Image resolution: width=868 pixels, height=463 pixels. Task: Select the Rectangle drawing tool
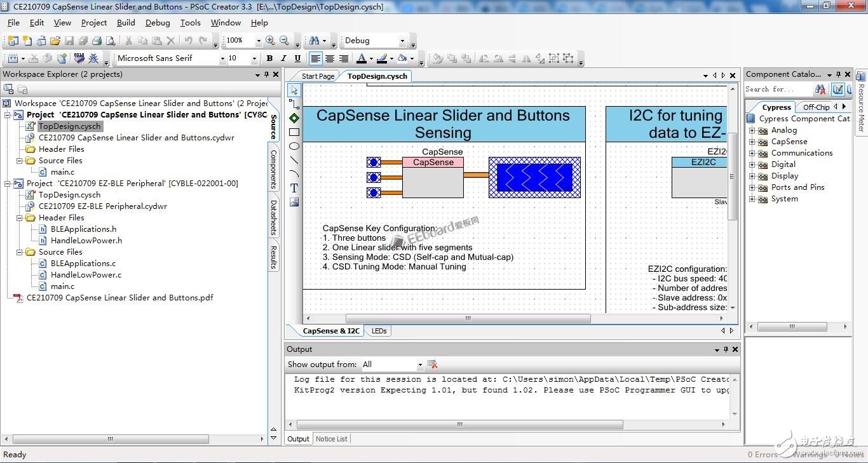coord(294,132)
